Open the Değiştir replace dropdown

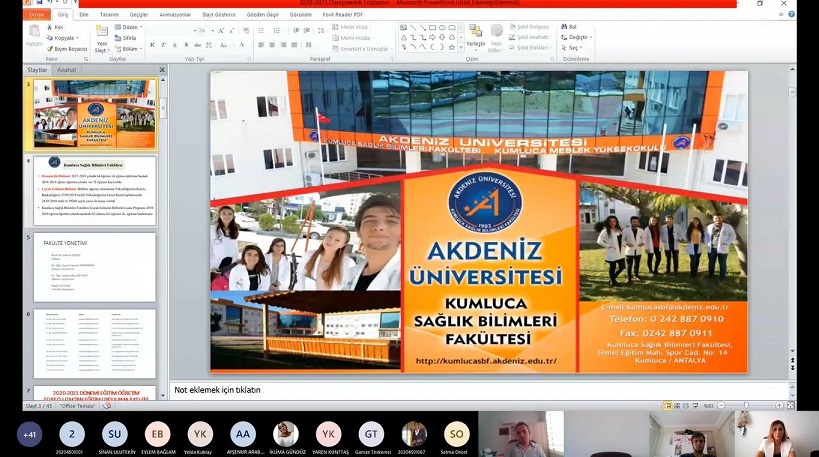[575, 37]
